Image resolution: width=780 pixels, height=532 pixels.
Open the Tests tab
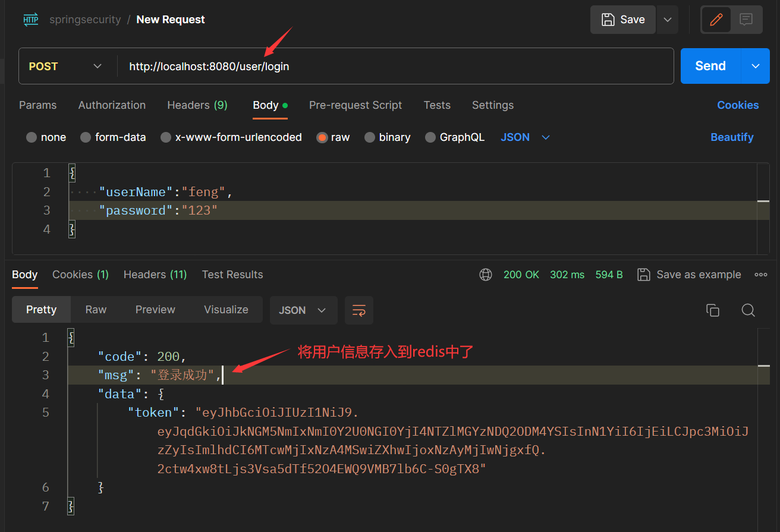pyautogui.click(x=437, y=105)
